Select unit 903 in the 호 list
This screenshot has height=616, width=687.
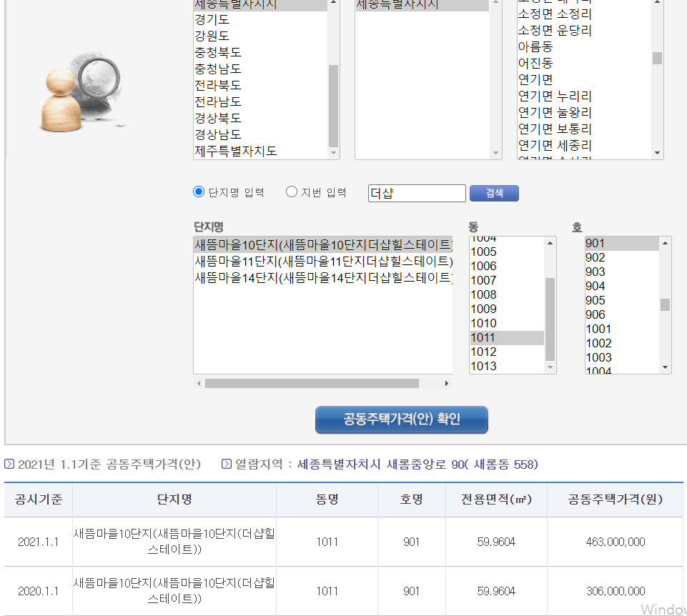click(x=622, y=272)
